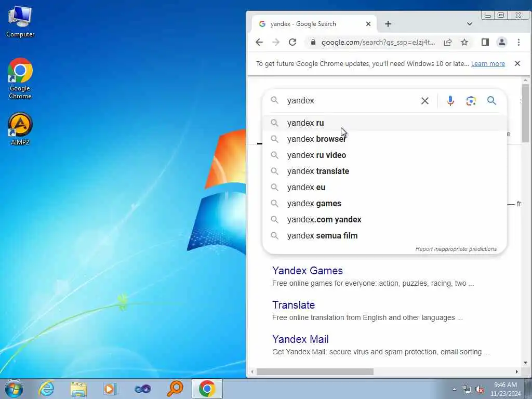This screenshot has width=532, height=399.
Task: Share this page using the share icon
Action: [448, 42]
